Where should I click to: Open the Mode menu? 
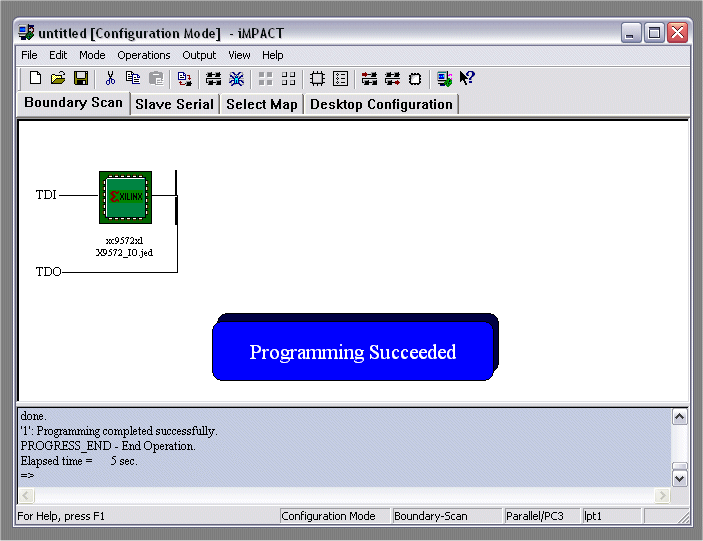pyautogui.click(x=92, y=55)
